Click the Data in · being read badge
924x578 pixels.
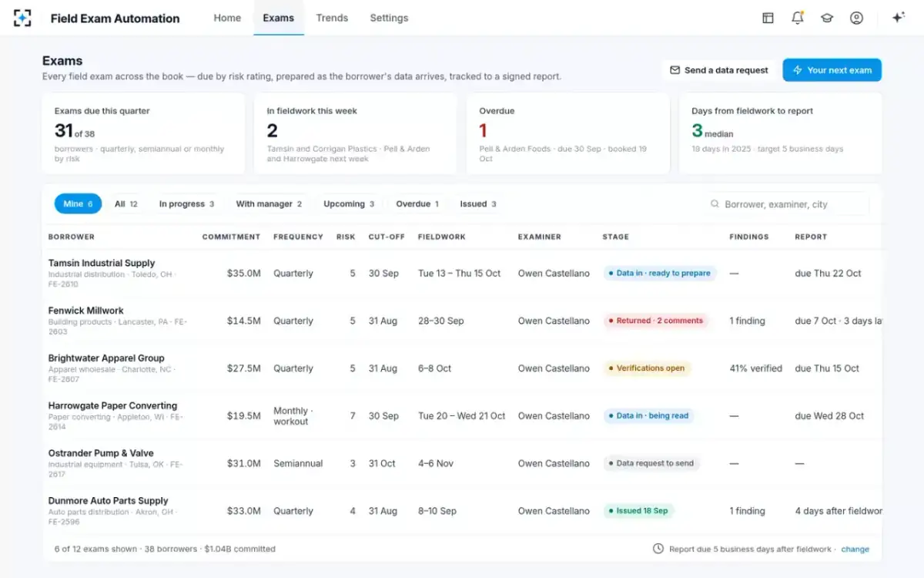(x=648, y=415)
